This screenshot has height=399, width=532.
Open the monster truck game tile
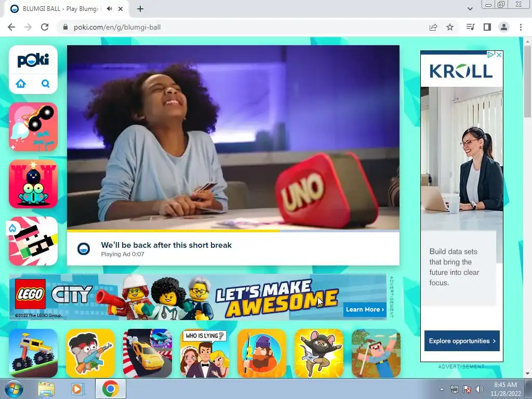pyautogui.click(x=33, y=353)
